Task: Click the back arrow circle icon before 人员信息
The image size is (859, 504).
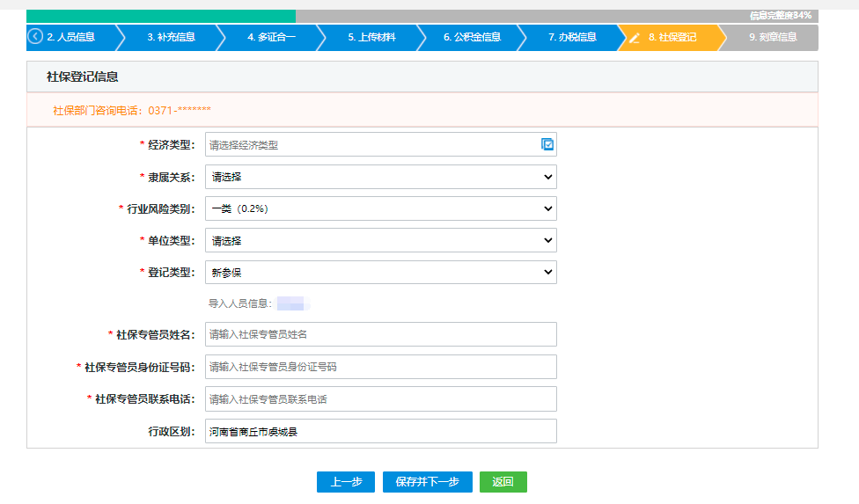Action: [x=35, y=37]
